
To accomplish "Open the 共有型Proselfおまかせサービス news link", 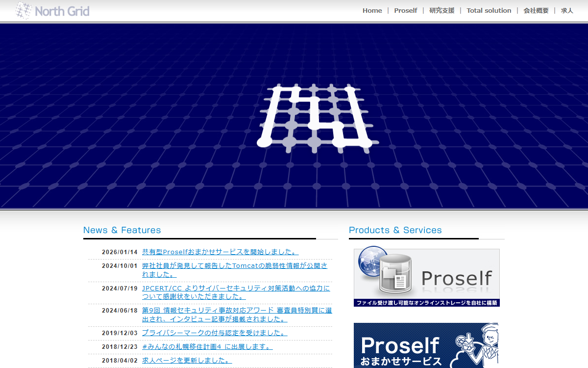I will [220, 252].
